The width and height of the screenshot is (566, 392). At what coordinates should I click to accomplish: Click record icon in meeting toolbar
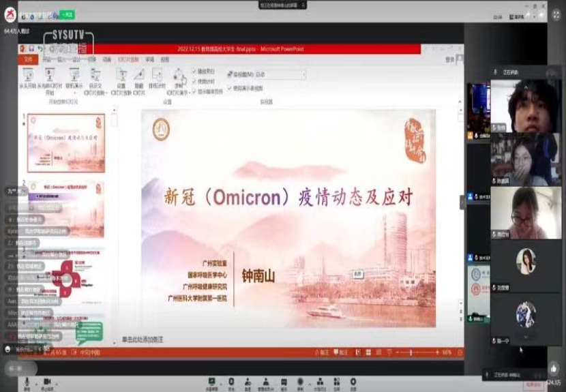click(300, 382)
